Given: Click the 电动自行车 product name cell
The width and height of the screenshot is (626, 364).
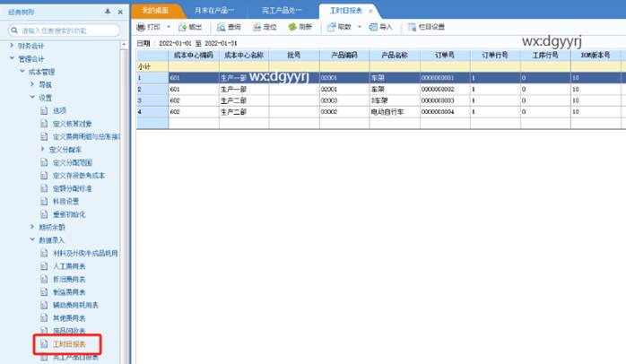Looking at the screenshot, I should pos(395,112).
